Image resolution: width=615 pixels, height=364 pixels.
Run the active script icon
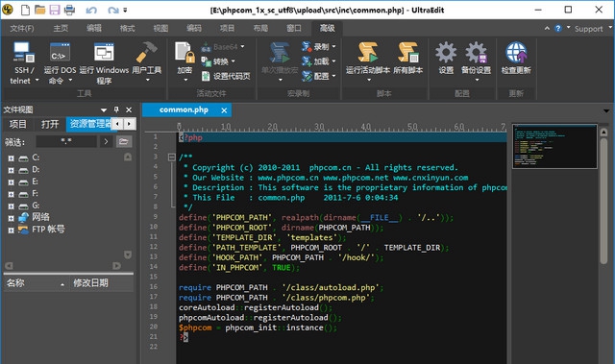367,53
